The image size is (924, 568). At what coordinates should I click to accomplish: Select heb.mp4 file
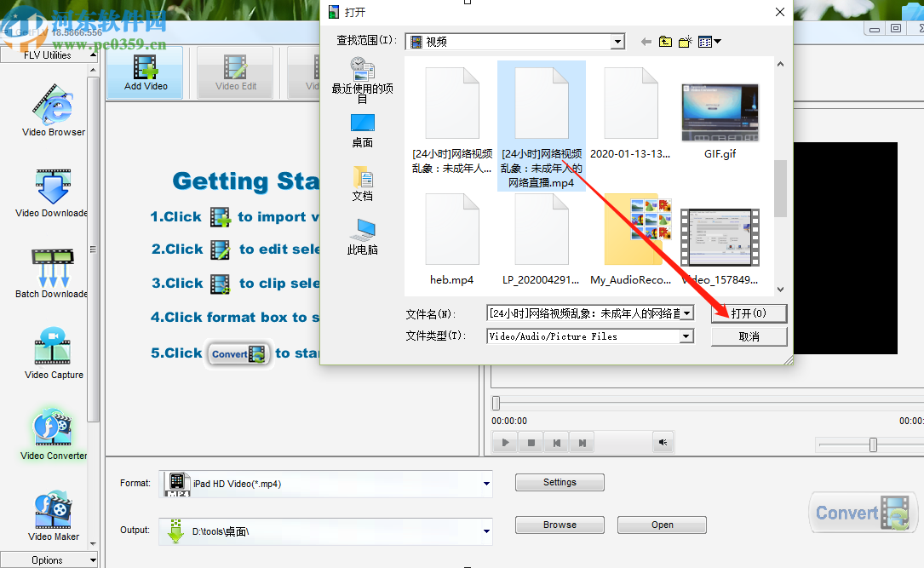click(452, 240)
